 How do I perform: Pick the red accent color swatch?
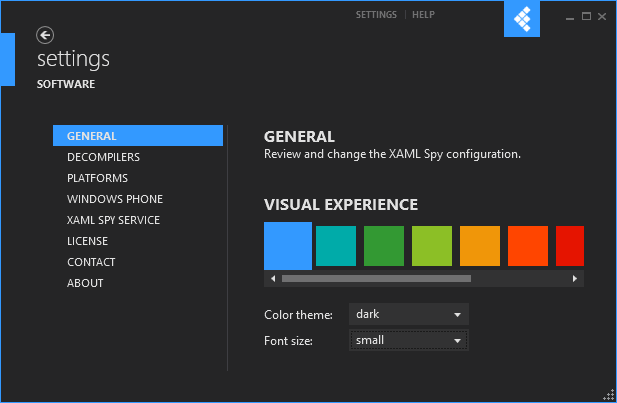(x=570, y=246)
